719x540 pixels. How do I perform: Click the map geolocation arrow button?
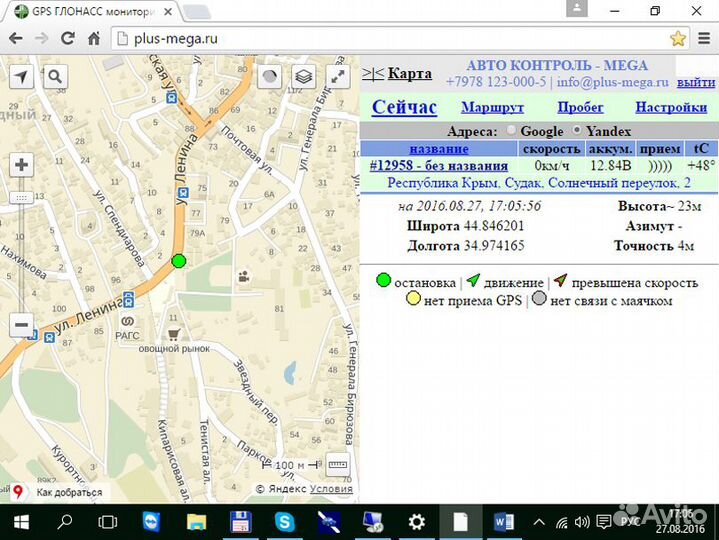coord(22,77)
